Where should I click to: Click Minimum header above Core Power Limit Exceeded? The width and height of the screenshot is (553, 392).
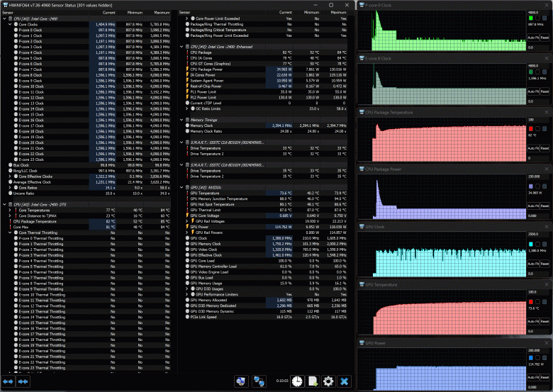(311, 12)
